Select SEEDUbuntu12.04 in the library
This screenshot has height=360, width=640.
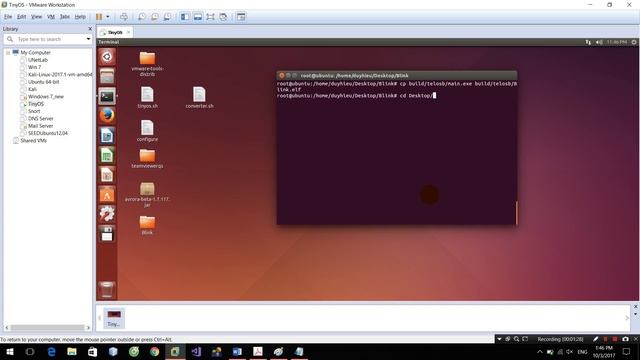[48, 133]
